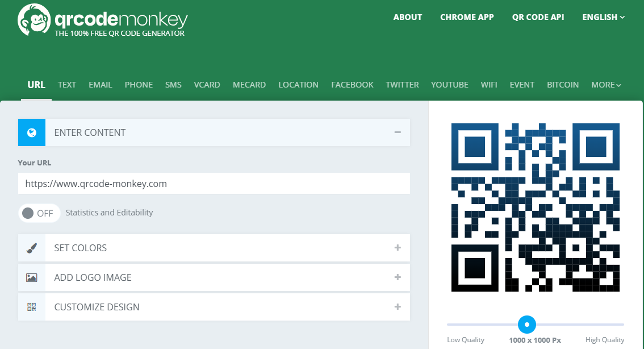The image size is (644, 349).
Task: Go to the Chrome App link
Action: (x=467, y=17)
